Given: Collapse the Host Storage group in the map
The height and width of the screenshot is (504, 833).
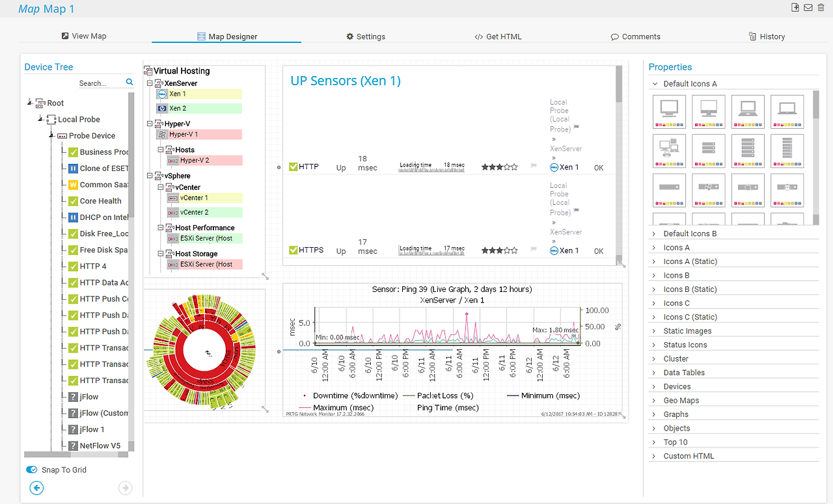Looking at the screenshot, I should 161,254.
